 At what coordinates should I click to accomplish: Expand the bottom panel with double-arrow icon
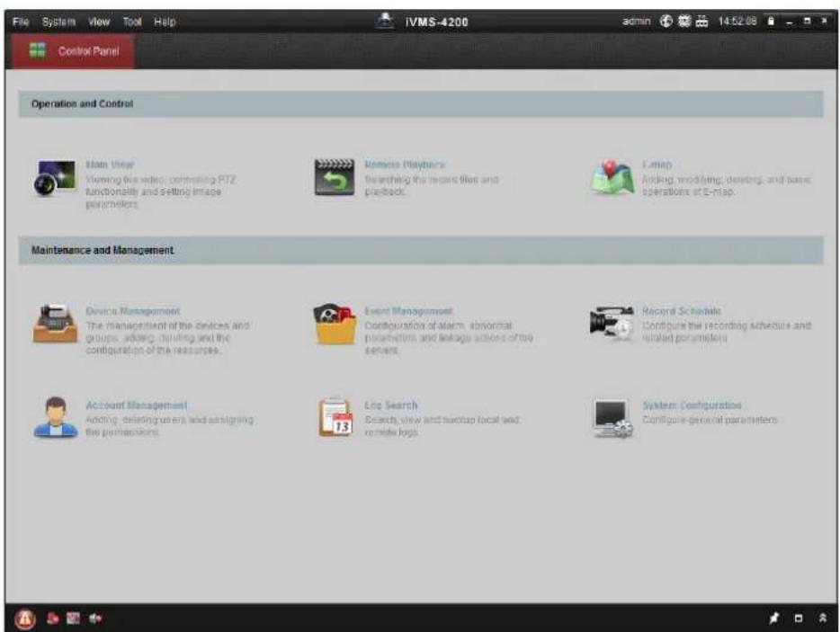[x=823, y=619]
